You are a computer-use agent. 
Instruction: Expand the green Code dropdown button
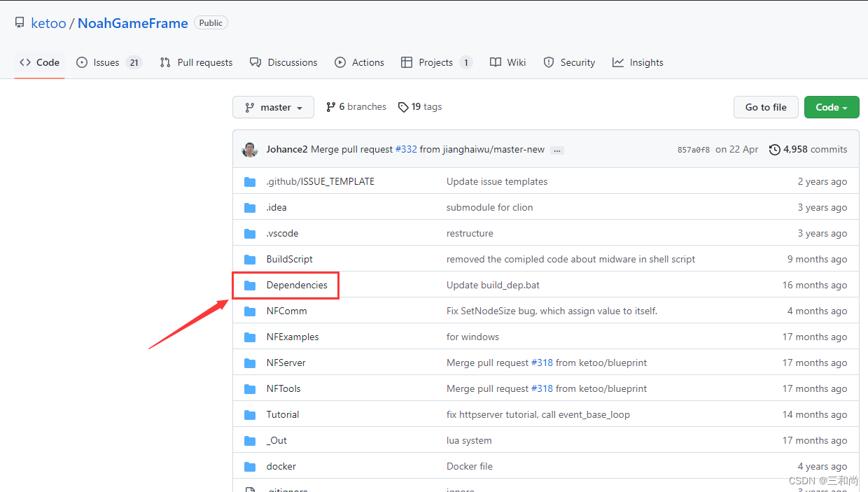click(831, 107)
